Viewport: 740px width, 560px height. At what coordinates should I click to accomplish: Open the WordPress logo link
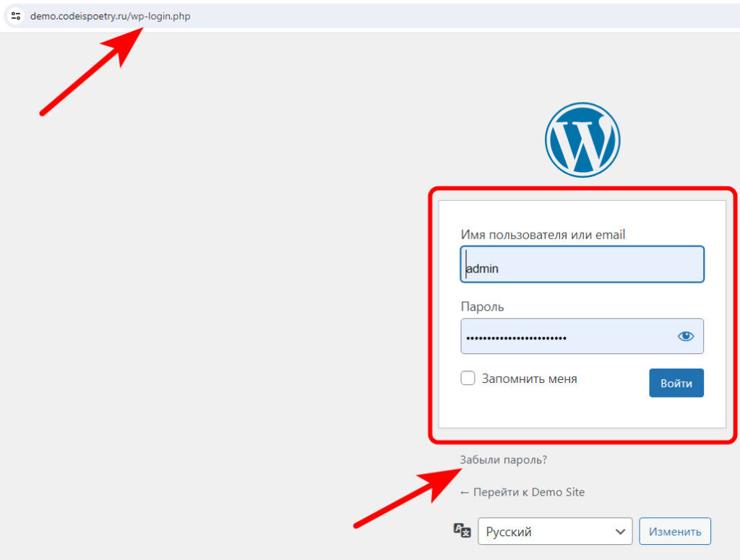(x=582, y=140)
